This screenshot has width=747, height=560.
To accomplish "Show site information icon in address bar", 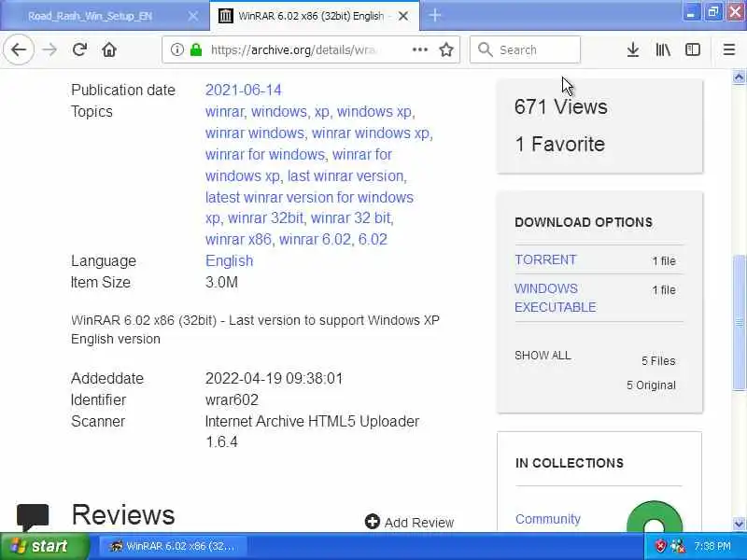I will tap(176, 49).
